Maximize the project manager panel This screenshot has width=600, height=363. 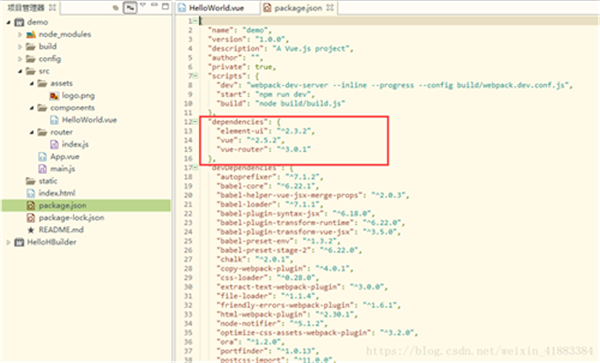[x=165, y=6]
